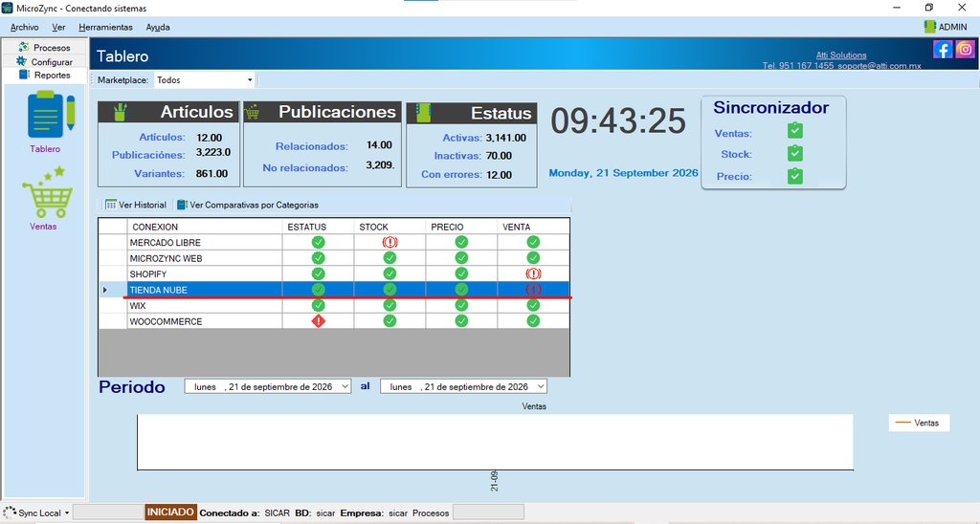980x524 pixels.
Task: Click WooCommerce precio green check
Action: 461,321
